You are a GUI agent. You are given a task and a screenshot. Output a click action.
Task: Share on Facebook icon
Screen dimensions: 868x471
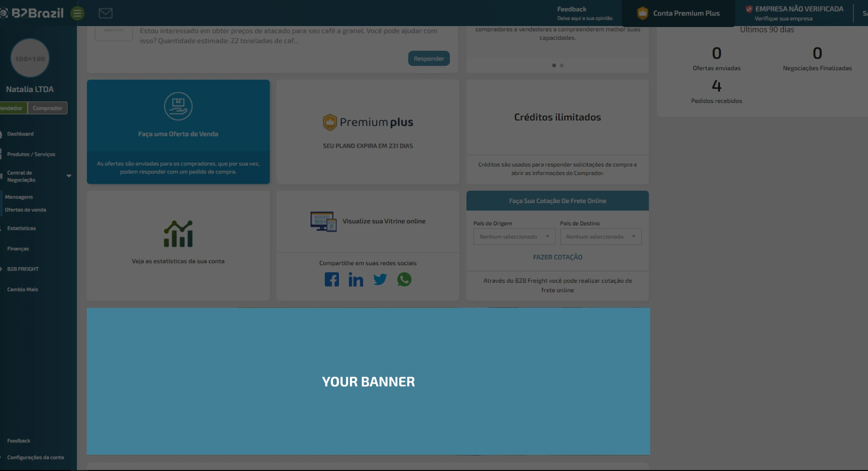pos(332,279)
